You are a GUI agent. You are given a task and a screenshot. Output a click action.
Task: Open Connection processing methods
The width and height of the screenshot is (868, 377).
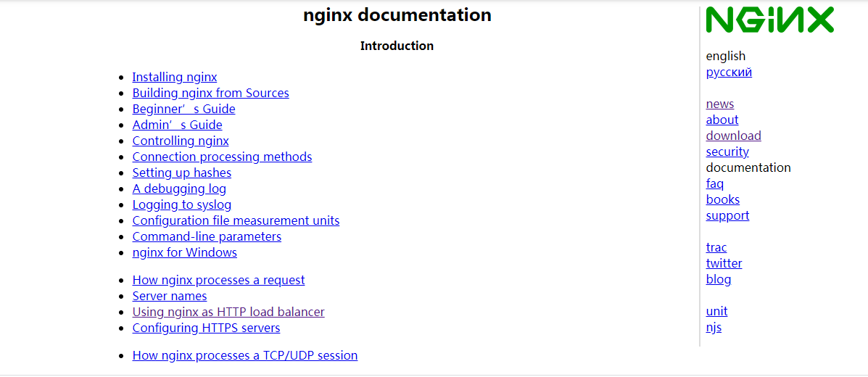[222, 157]
